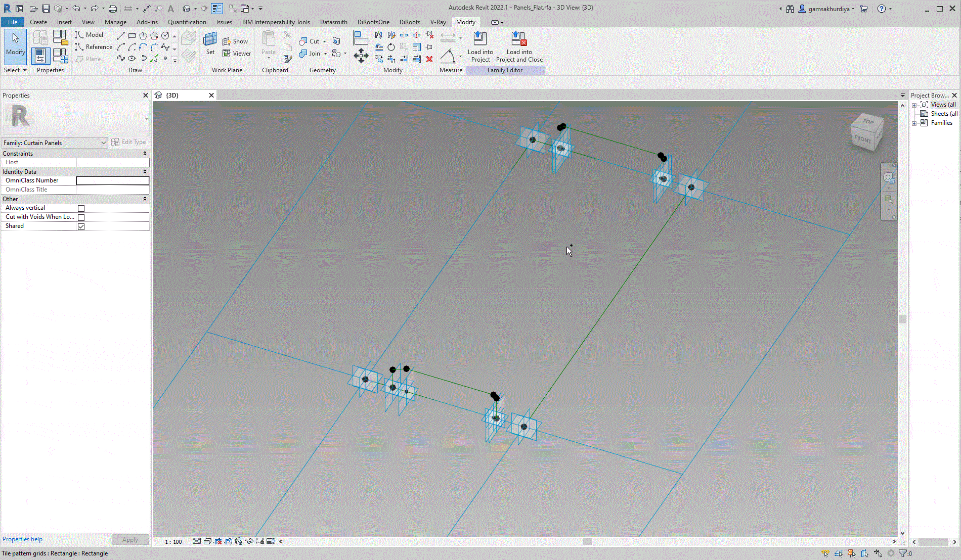
Task: Toggle the Properties palette ribbon button
Action: (x=40, y=56)
